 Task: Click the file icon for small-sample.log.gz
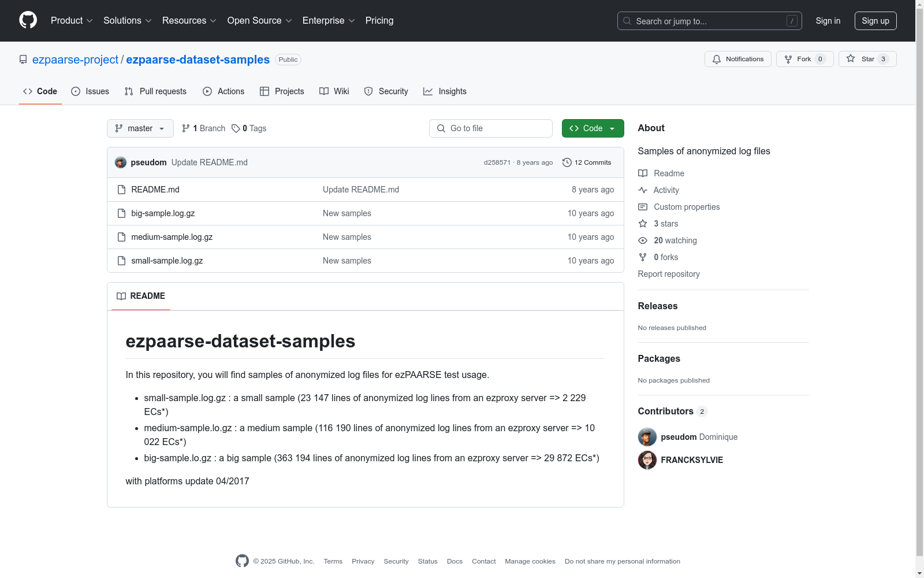click(x=121, y=261)
